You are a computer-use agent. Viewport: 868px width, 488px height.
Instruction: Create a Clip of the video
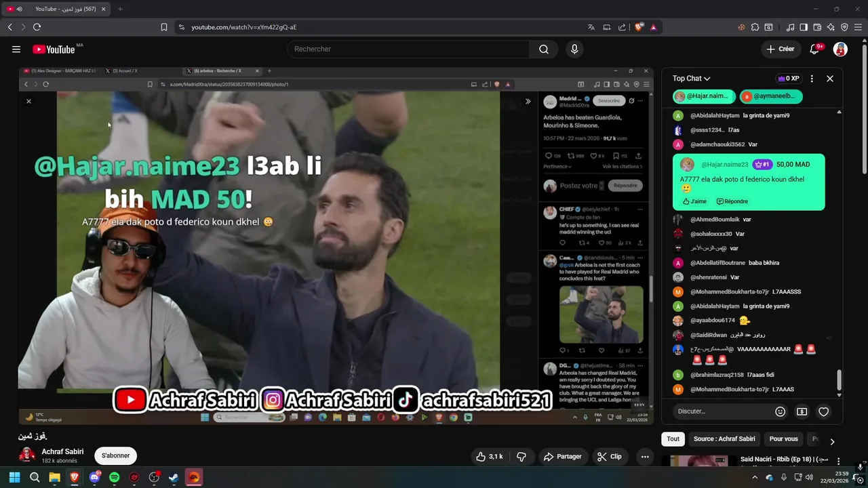click(x=608, y=457)
